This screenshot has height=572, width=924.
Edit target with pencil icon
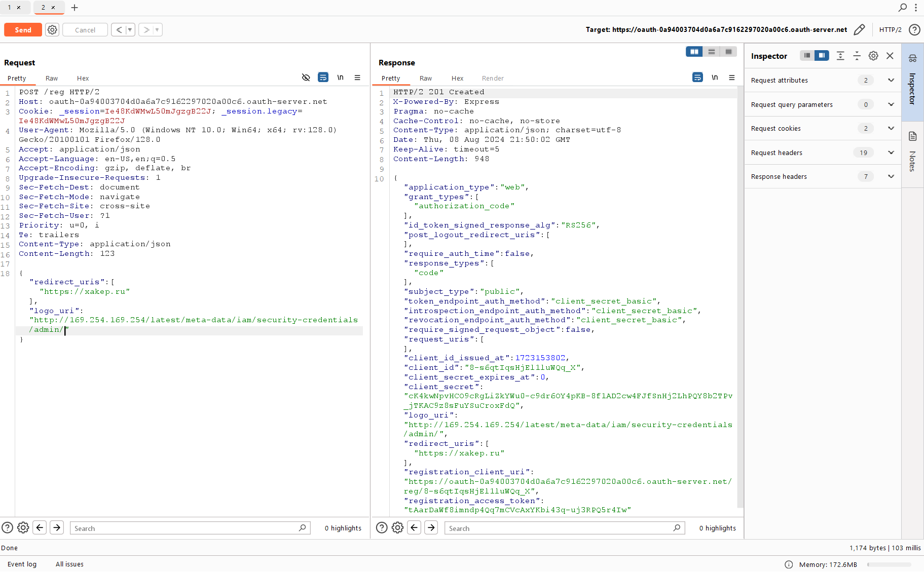[859, 30]
